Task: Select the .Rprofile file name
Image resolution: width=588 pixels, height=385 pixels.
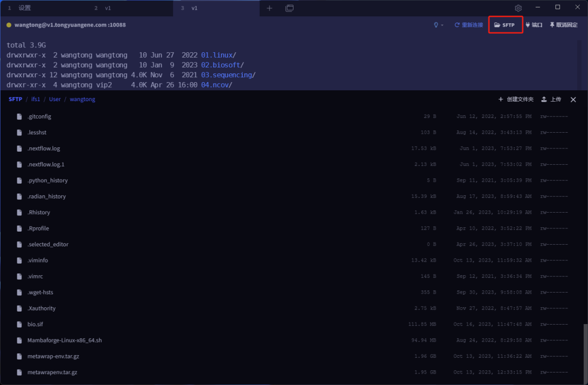Action: pyautogui.click(x=38, y=228)
